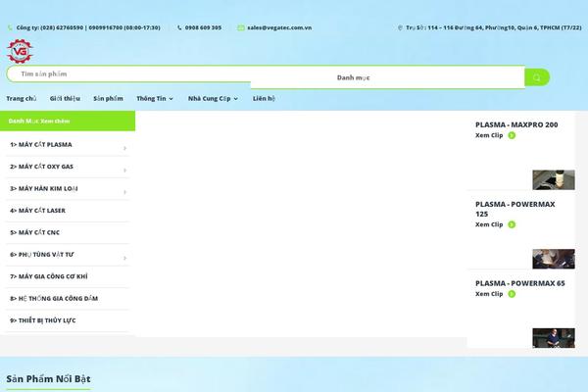The image size is (588, 392).
Task: Open the PLASMA - POWERMAX 125 video thumbnail
Action: (x=554, y=259)
